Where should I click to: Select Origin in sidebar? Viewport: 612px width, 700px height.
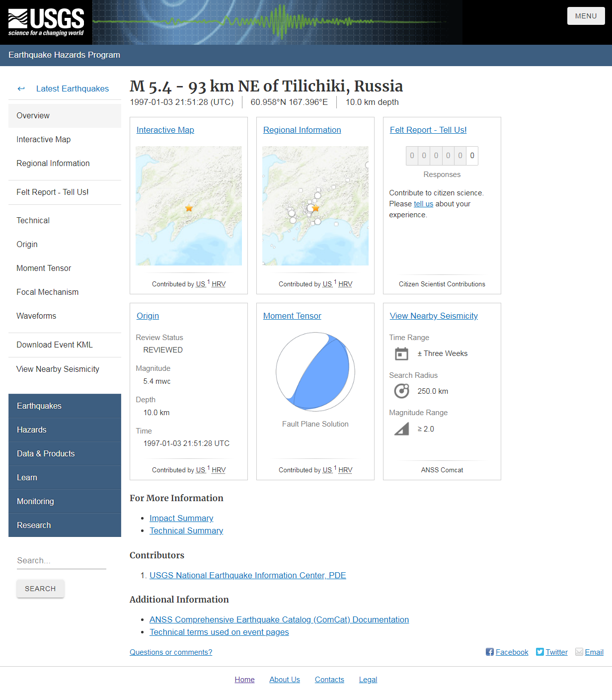point(65,244)
